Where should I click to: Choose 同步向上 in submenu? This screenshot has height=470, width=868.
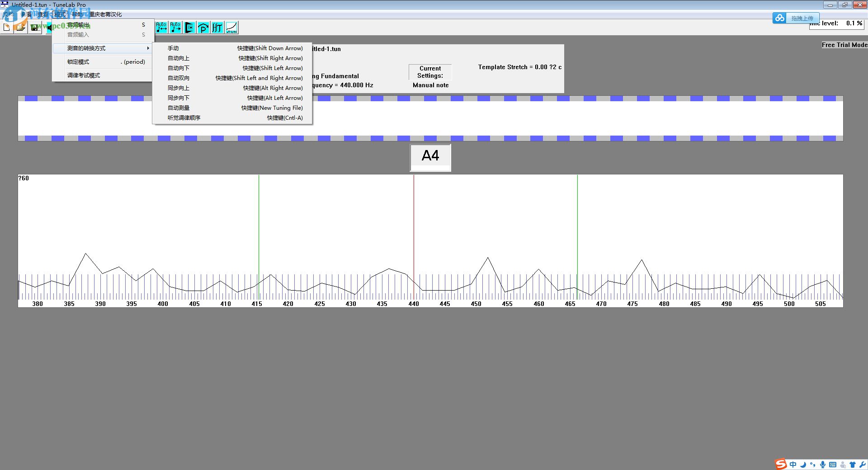[x=232, y=88]
